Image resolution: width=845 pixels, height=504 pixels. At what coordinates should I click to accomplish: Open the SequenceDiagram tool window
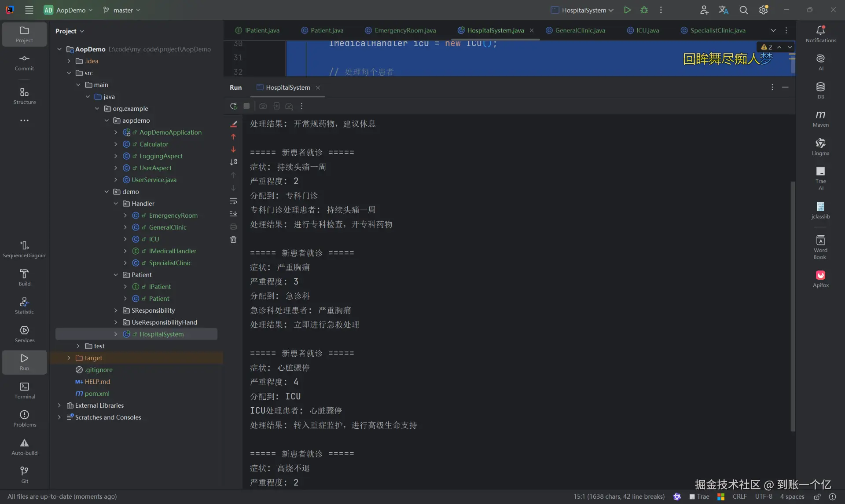coord(24,248)
